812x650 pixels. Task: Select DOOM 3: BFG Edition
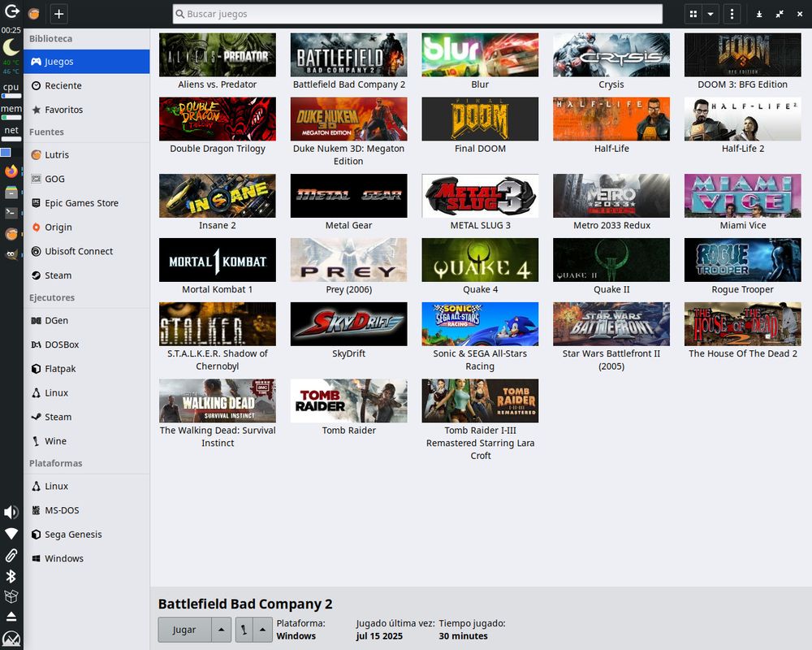coord(743,61)
